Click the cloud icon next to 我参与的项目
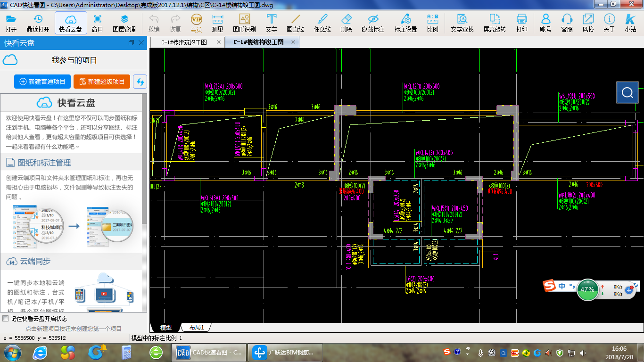Screen dimensions: 644x362 click(10, 60)
